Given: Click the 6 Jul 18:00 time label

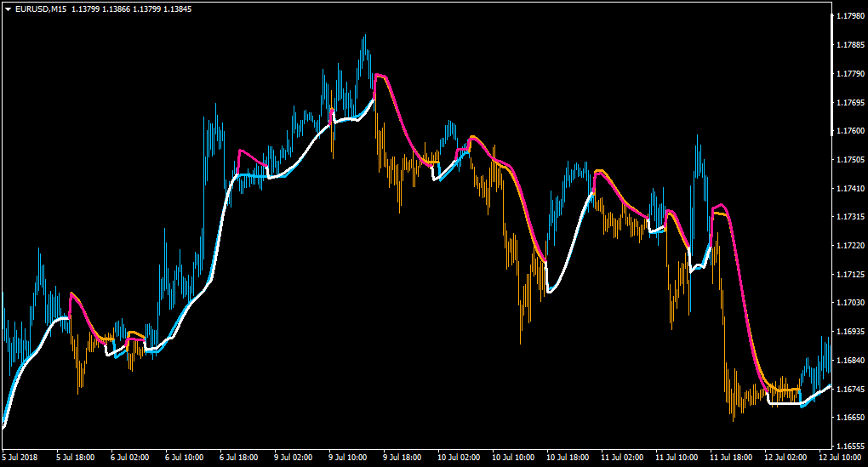Looking at the screenshot, I should 238,458.
